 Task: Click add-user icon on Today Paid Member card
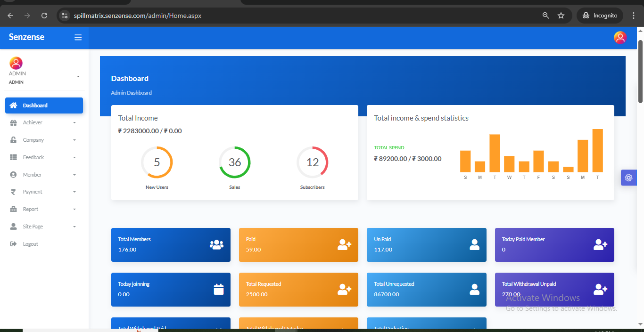click(600, 244)
